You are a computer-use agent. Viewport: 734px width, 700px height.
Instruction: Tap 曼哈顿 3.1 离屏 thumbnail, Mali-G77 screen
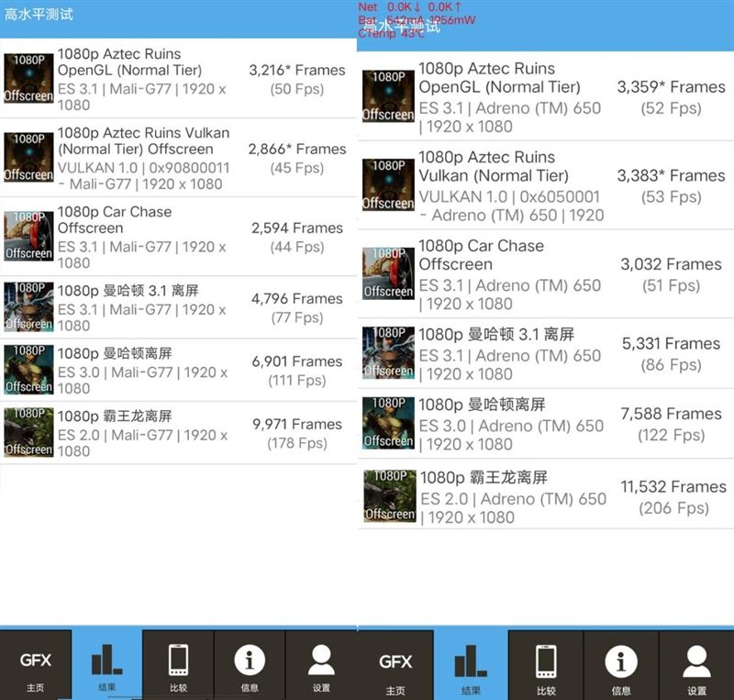tap(28, 307)
